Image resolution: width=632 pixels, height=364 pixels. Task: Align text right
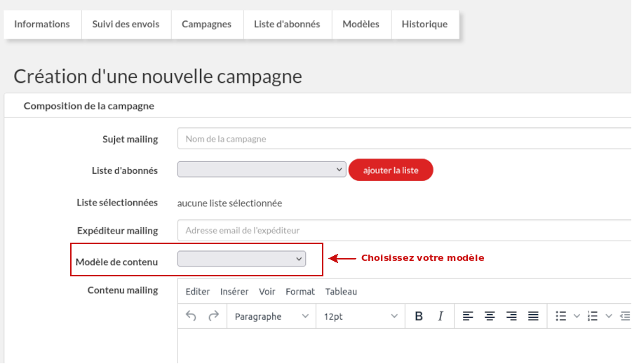511,316
